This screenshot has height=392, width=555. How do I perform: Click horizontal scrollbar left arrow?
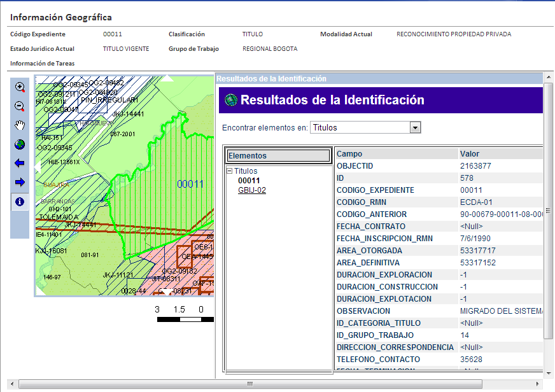tap(12, 384)
